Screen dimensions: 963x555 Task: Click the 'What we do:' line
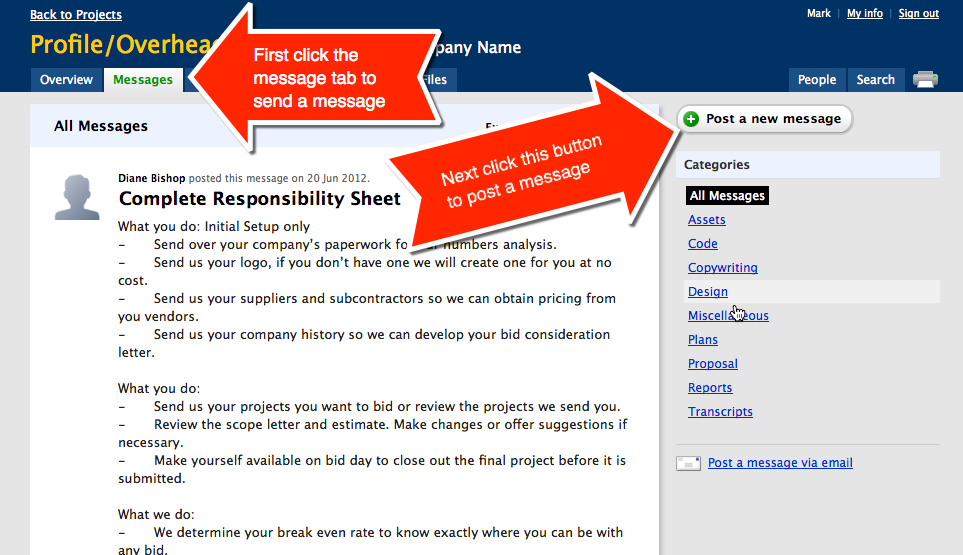tap(156, 514)
